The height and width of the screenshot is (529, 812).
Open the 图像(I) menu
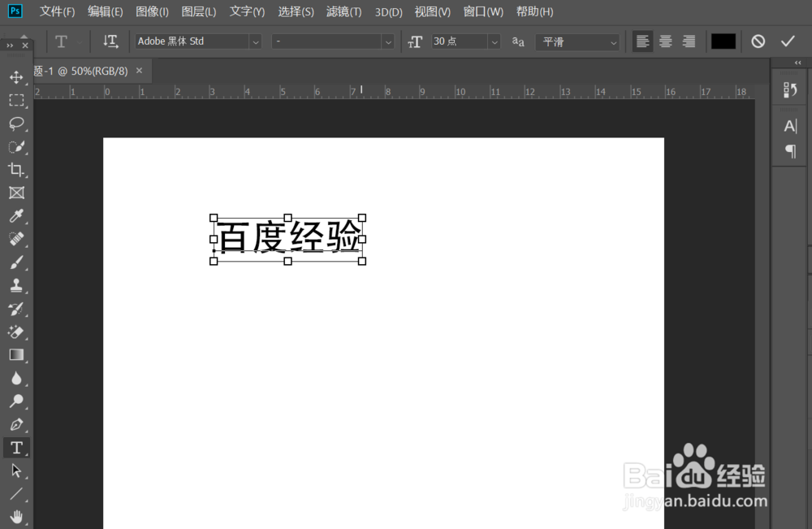point(153,11)
